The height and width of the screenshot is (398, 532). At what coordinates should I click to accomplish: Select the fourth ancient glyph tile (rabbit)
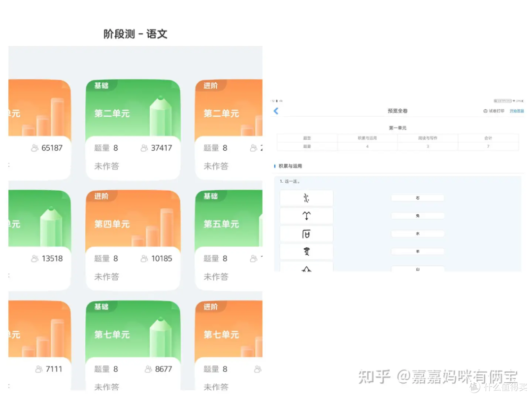(x=306, y=251)
